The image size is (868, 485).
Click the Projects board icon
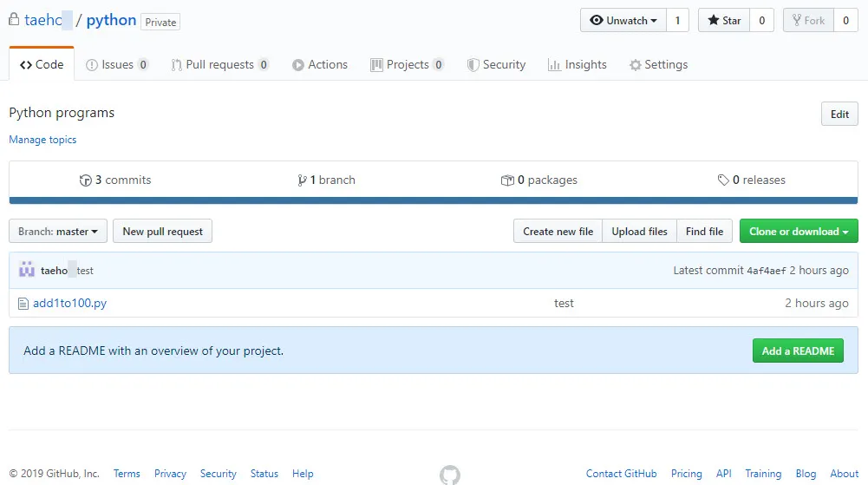[x=376, y=65]
